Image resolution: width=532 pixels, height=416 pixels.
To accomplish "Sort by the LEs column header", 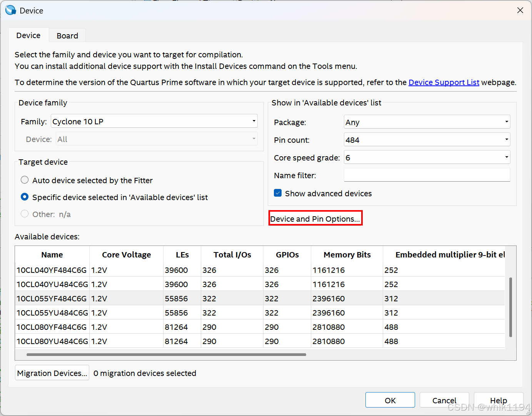I will (182, 255).
